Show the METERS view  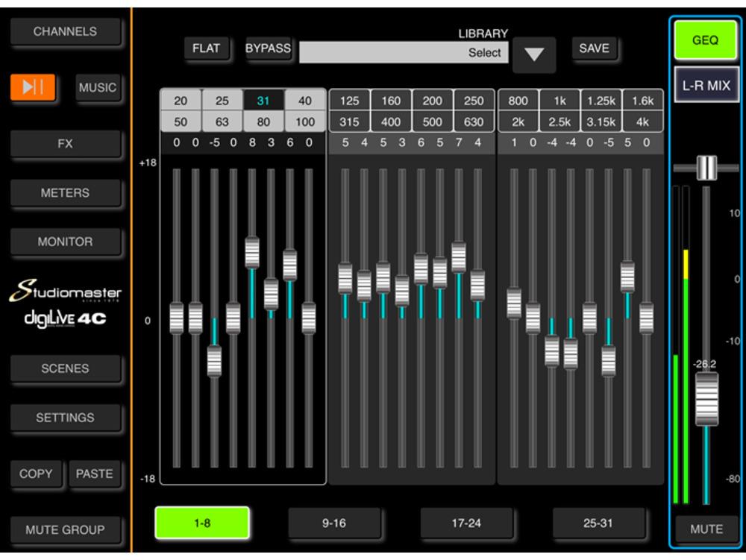click(x=65, y=193)
